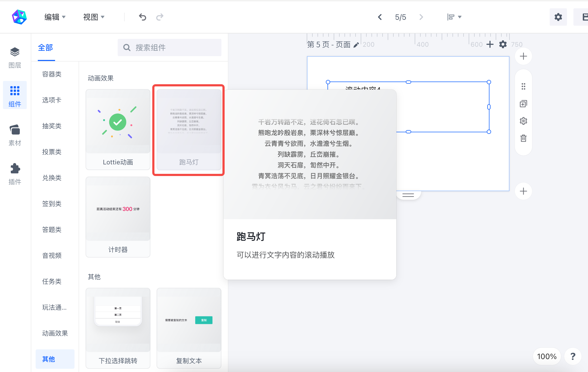Open the 插件 plugins panel
Viewport: 588px width, 372px height.
click(15, 174)
